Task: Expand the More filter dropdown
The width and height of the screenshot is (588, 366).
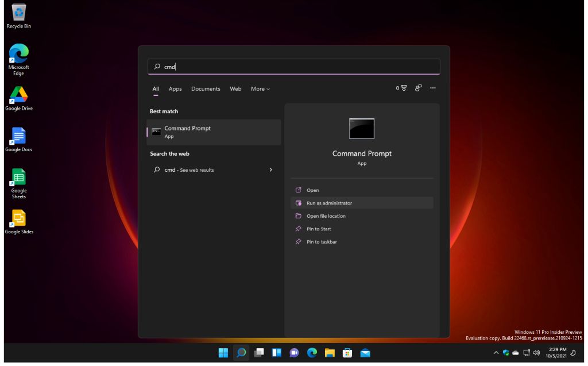Action: (260, 89)
